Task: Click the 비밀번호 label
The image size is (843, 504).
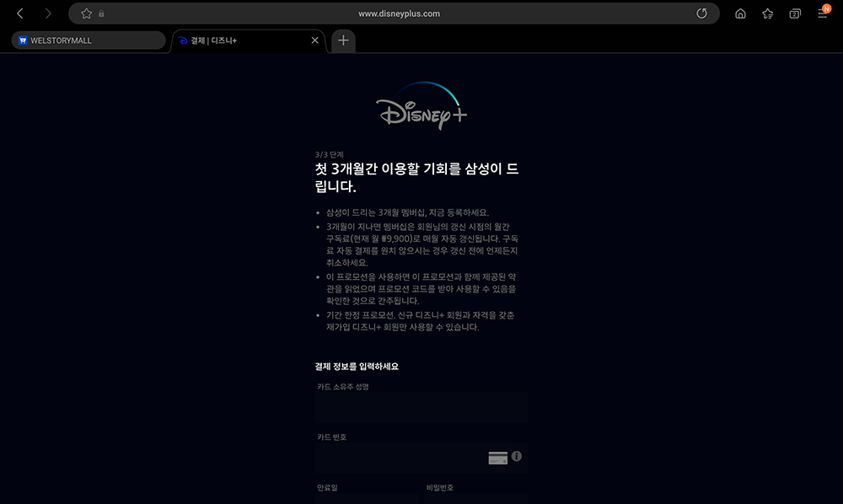Action: (440, 488)
